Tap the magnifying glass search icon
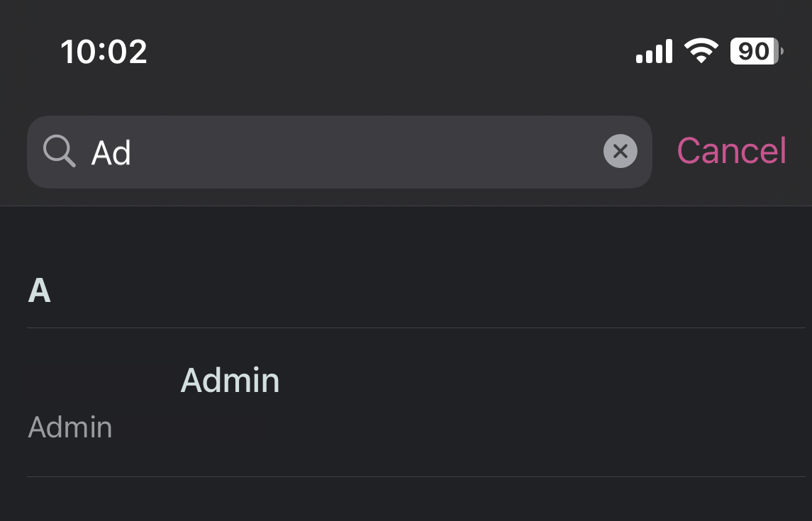Screen dimensions: 812x521 (60, 152)
